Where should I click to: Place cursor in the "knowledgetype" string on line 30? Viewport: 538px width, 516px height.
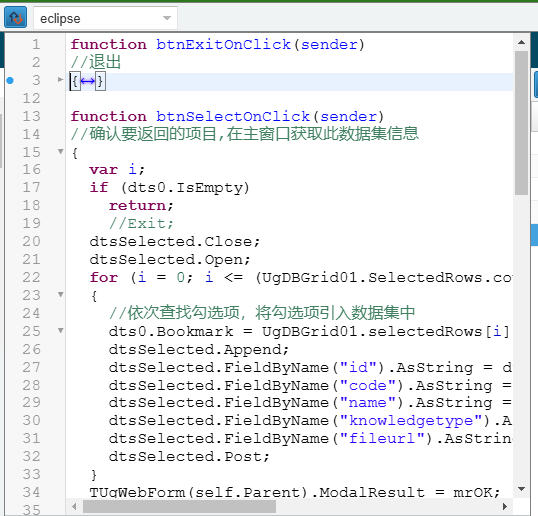click(x=411, y=421)
